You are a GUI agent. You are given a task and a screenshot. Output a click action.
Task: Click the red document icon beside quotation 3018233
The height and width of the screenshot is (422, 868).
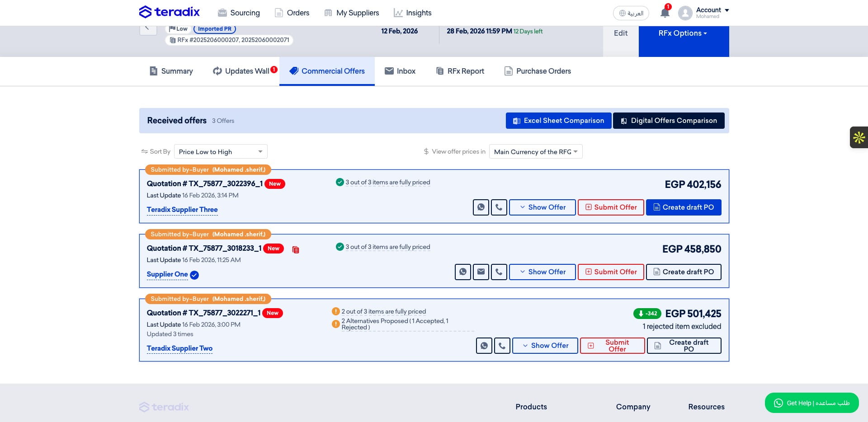(296, 250)
